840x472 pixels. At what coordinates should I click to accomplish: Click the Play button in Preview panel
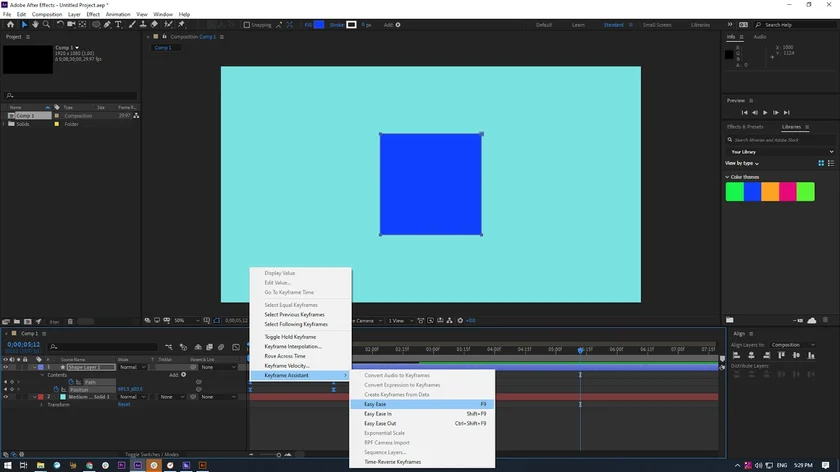click(766, 112)
